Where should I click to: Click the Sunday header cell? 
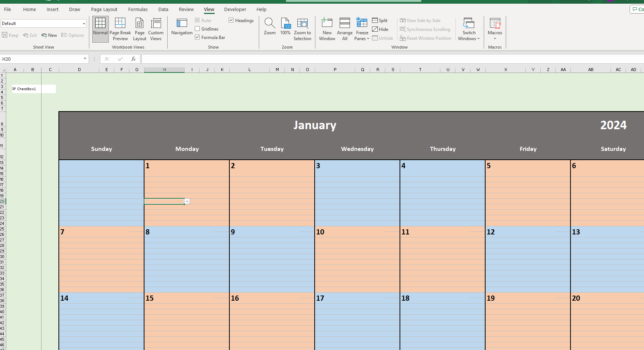coord(101,149)
